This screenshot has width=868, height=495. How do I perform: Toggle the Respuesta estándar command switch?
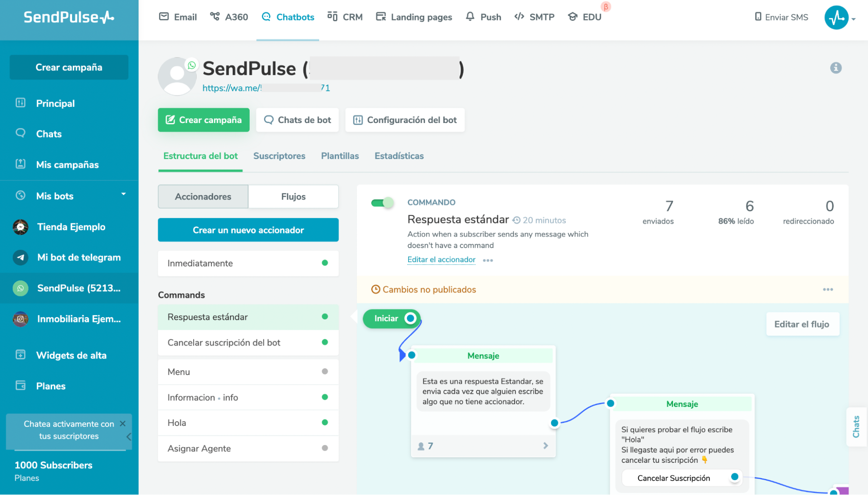coord(382,203)
